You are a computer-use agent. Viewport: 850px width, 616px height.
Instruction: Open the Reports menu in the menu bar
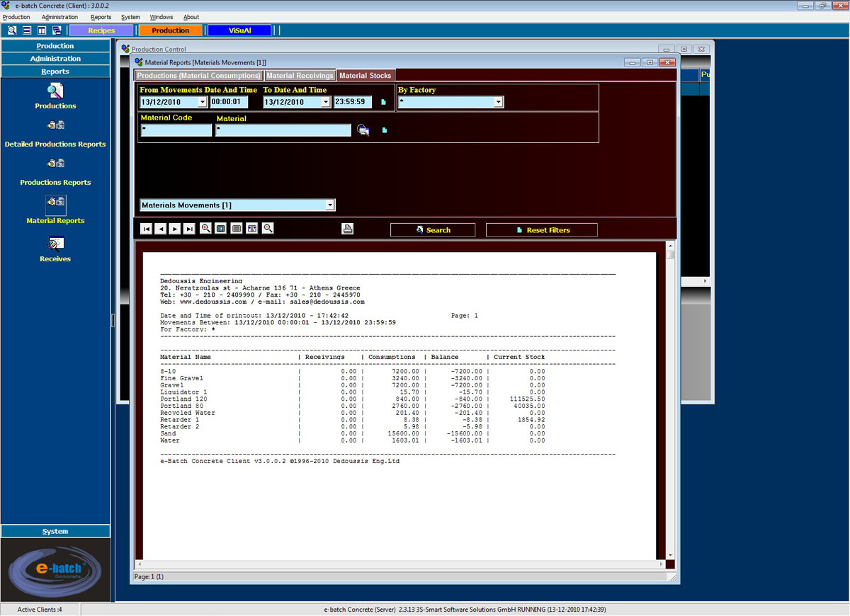point(101,17)
